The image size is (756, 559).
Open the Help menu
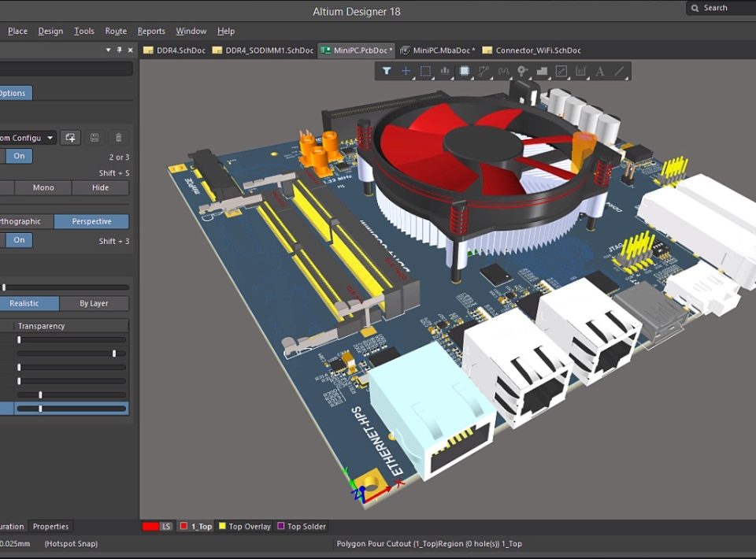(226, 31)
